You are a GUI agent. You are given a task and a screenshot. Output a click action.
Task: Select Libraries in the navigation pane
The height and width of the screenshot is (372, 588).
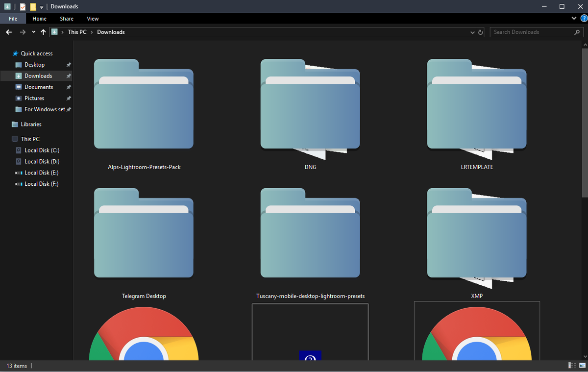[x=31, y=124]
